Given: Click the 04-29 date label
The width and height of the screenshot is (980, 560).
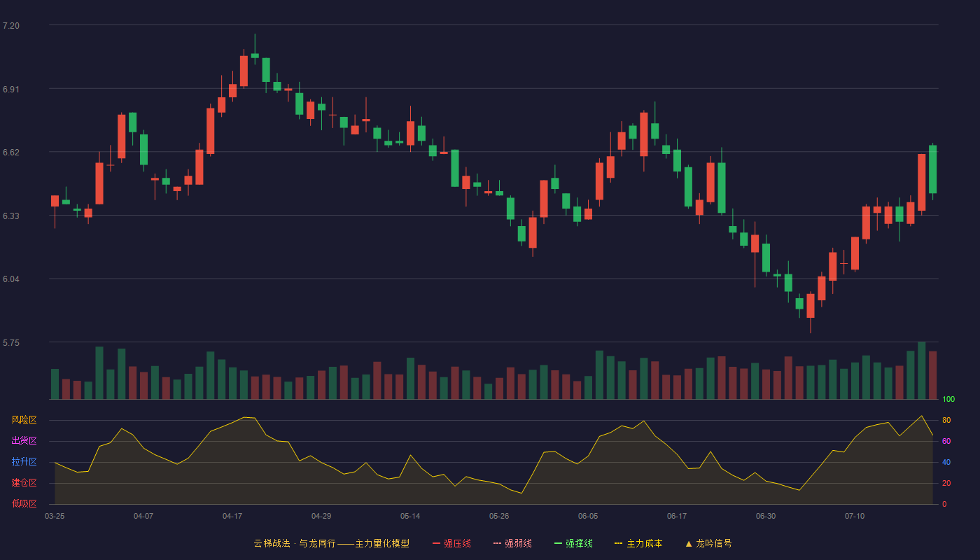Looking at the screenshot, I should tap(321, 516).
